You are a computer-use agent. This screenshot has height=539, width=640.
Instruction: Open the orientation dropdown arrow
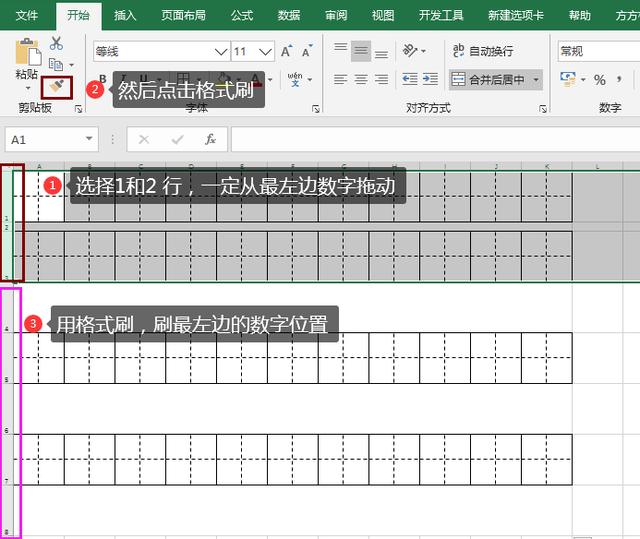tap(423, 51)
